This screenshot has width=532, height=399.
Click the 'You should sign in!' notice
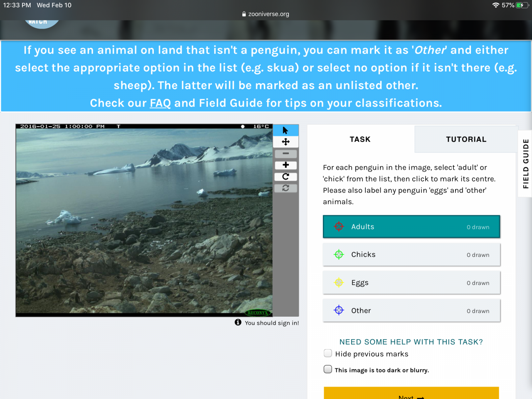272,323
